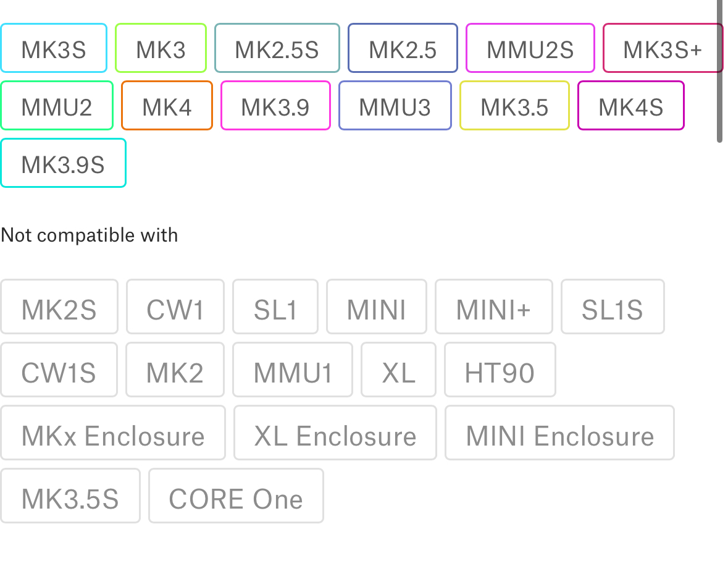The height and width of the screenshot is (584, 728).
Task: Select the MK3.9S tag
Action: click(x=63, y=163)
